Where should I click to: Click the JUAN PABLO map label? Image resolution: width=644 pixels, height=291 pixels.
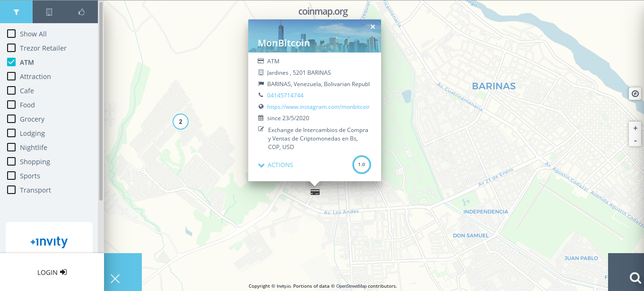click(x=581, y=258)
